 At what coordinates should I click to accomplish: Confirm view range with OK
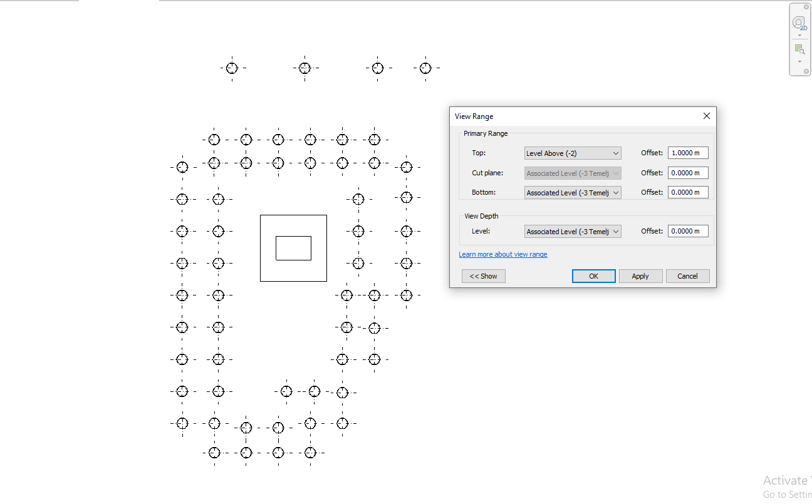[x=593, y=275]
